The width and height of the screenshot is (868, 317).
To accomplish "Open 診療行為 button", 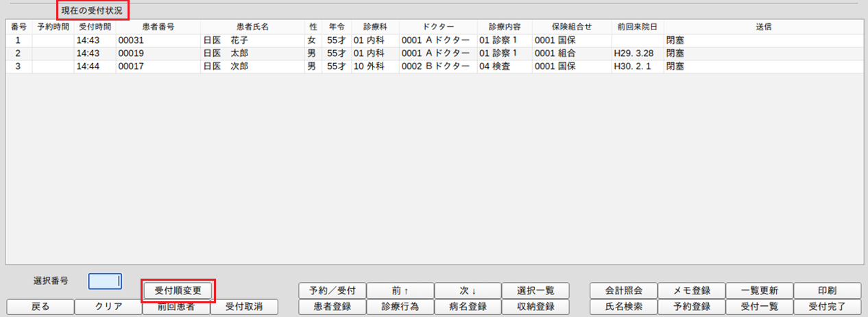I will (x=400, y=307).
